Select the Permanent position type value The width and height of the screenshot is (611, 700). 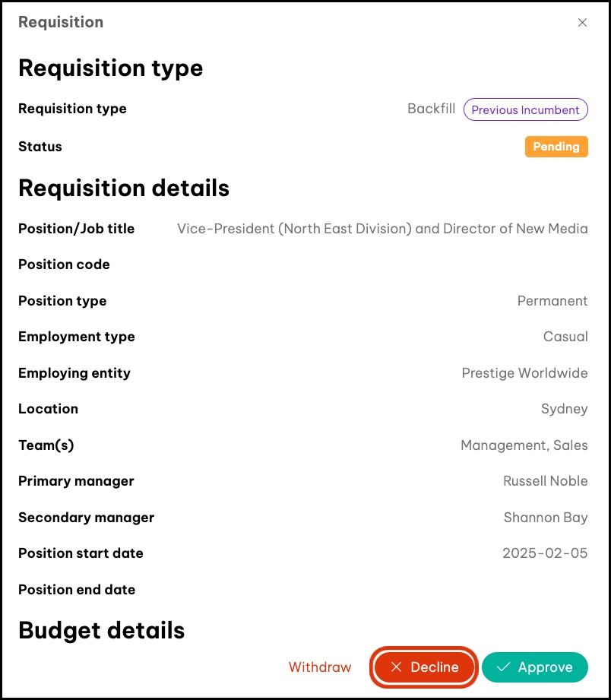(552, 301)
